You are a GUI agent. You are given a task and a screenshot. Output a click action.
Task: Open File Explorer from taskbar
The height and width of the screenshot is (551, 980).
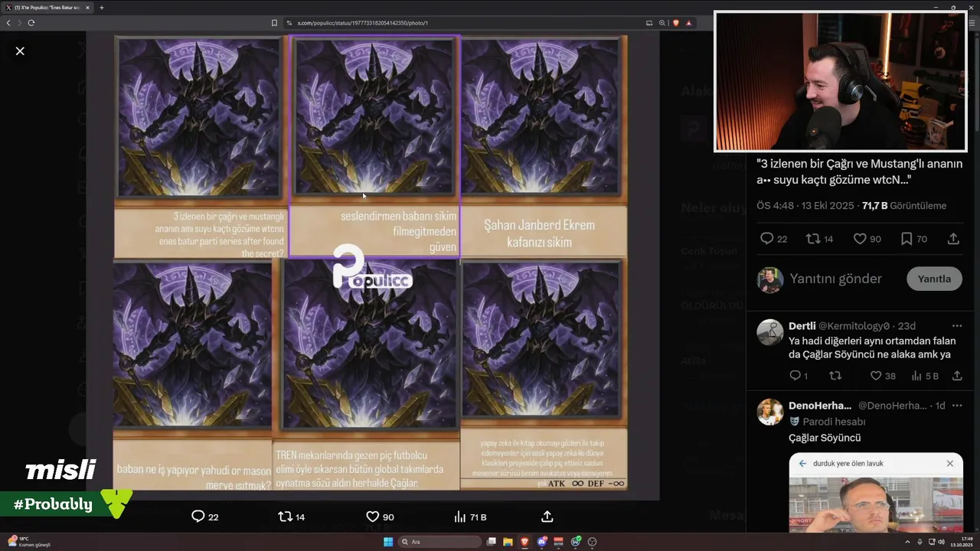[x=508, y=542]
